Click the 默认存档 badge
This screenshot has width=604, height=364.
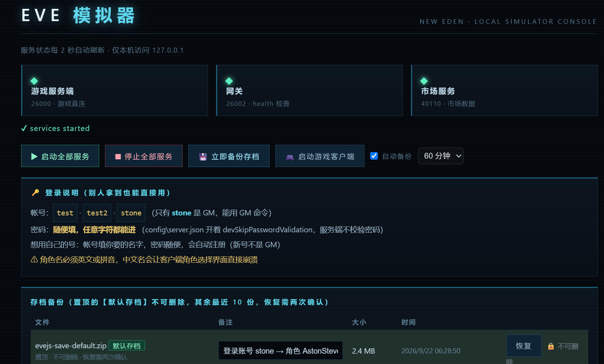126,346
